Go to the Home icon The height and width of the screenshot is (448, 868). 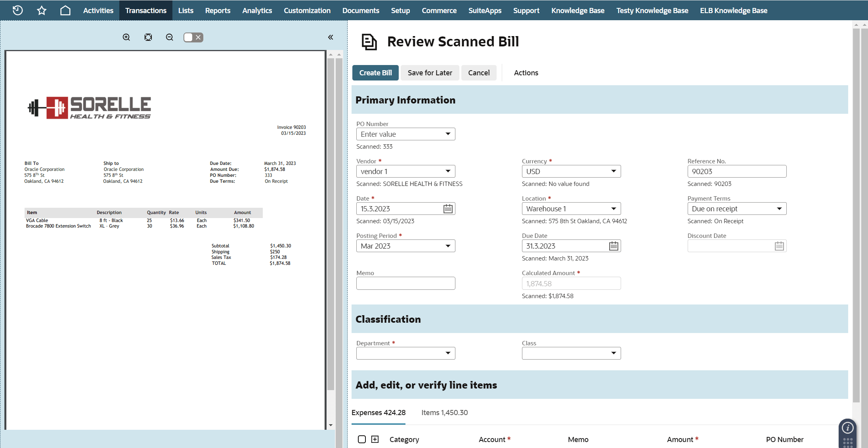pos(65,10)
